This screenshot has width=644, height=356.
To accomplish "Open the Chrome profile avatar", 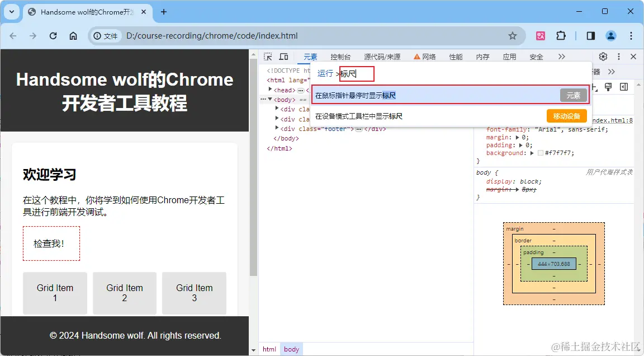I will click(610, 36).
